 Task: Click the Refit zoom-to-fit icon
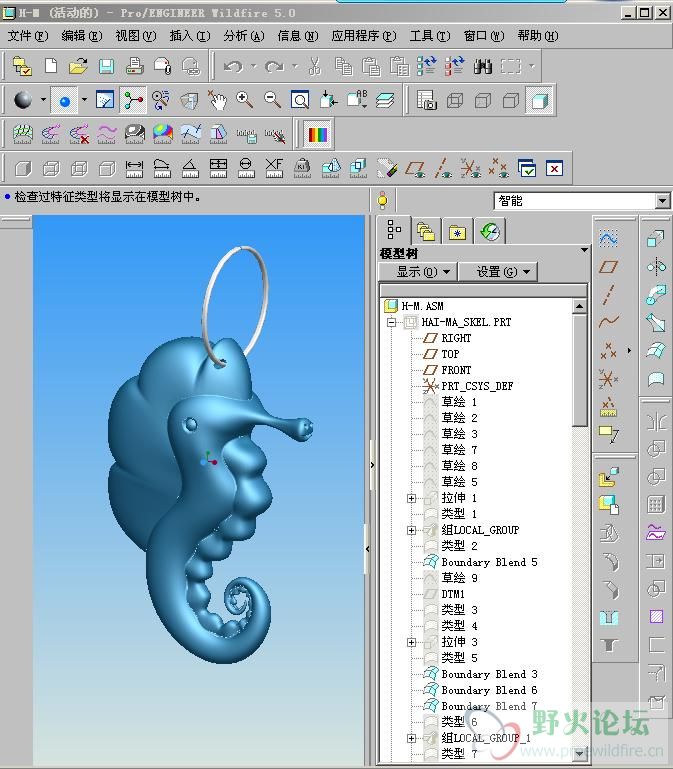(300, 100)
